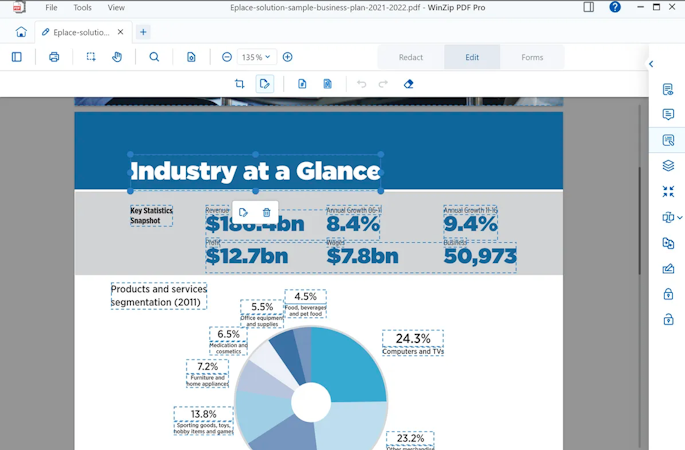Viewport: 685px width, 450px height.
Task: Click the document properties sidebar icon
Action: [x=668, y=89]
